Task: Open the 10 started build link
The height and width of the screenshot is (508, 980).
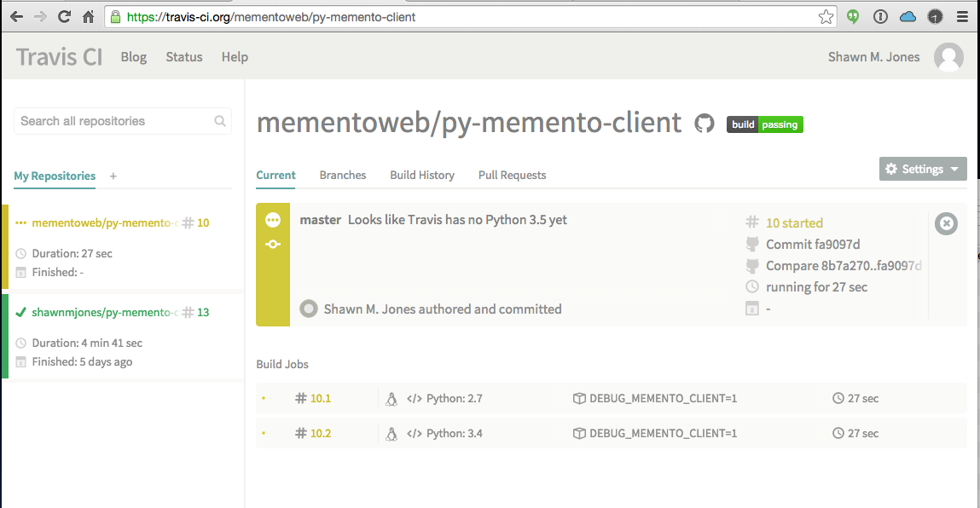Action: 794,223
